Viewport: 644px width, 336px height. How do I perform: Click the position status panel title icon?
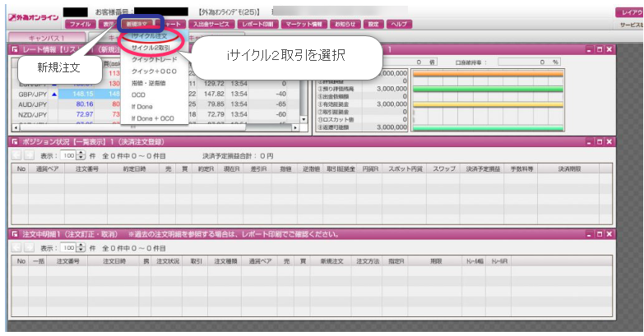point(15,141)
